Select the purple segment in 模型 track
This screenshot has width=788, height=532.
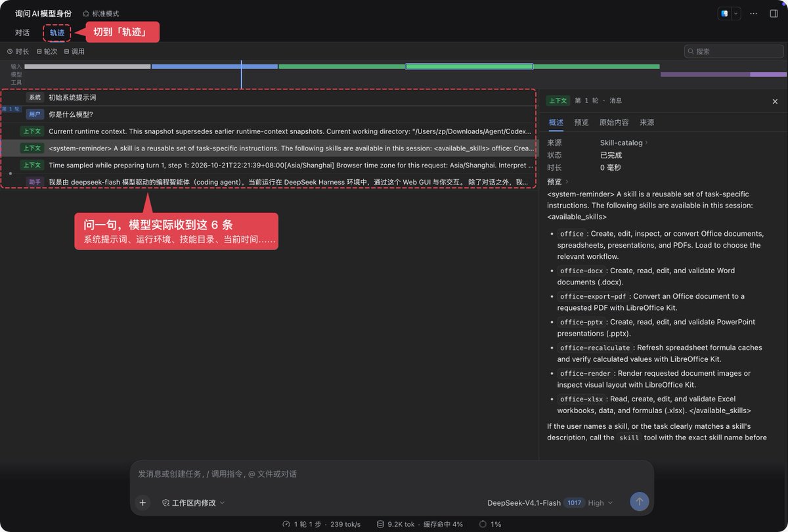(724, 74)
